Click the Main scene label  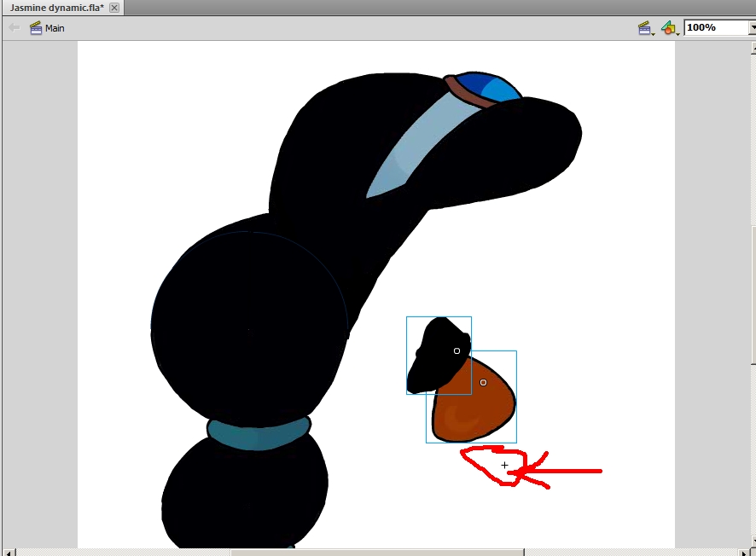55,28
